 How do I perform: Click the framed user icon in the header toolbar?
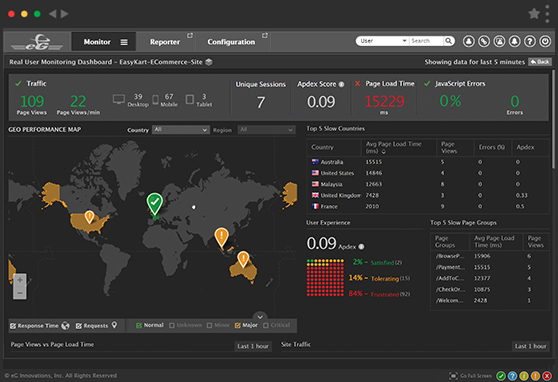click(x=499, y=41)
